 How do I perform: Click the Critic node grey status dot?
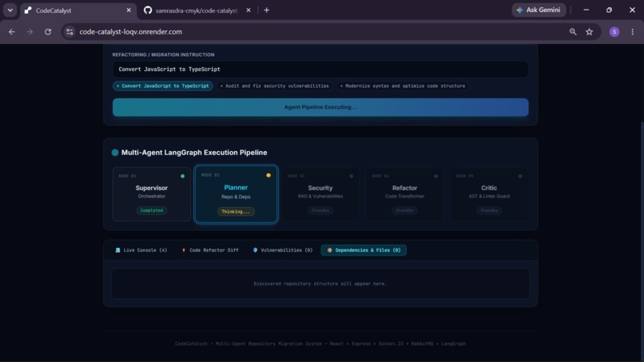(x=520, y=177)
